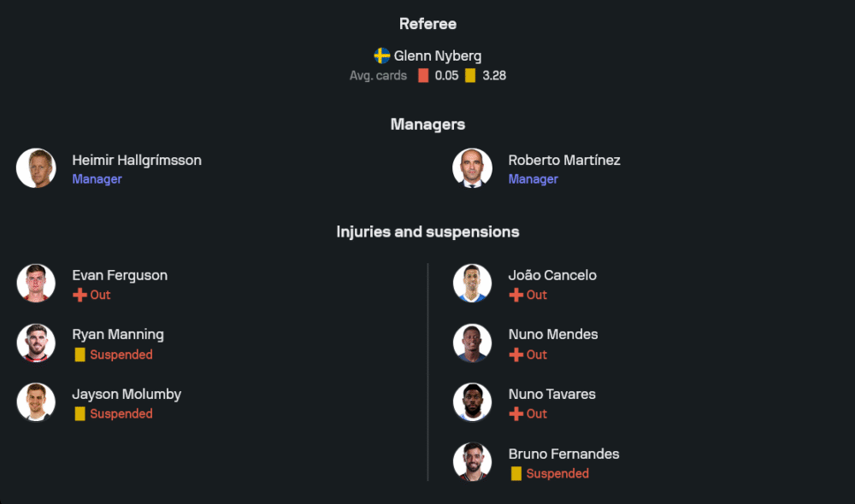
Task: Click the Jayson Molumby name link
Action: point(127,394)
